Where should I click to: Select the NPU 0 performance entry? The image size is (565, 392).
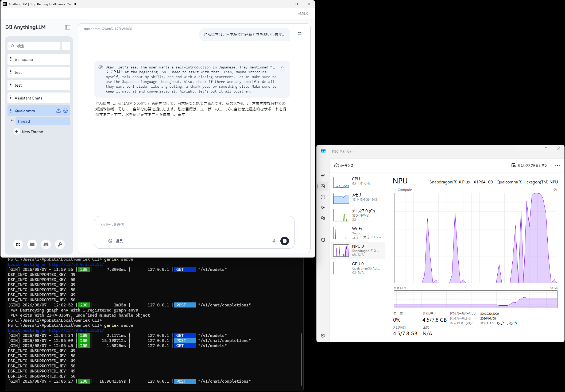point(358,251)
